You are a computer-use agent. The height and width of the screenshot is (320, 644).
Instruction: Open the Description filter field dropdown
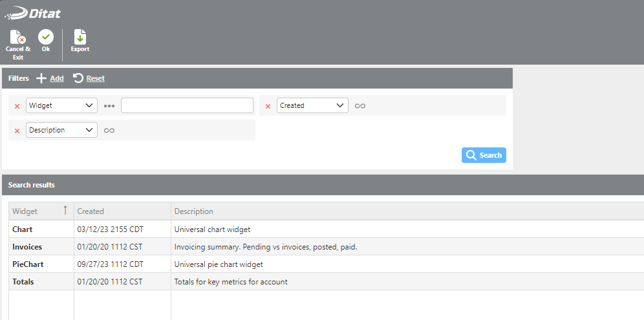pos(61,130)
